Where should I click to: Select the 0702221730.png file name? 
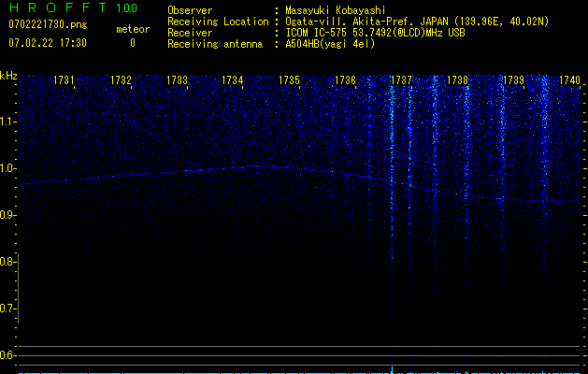[x=47, y=25]
